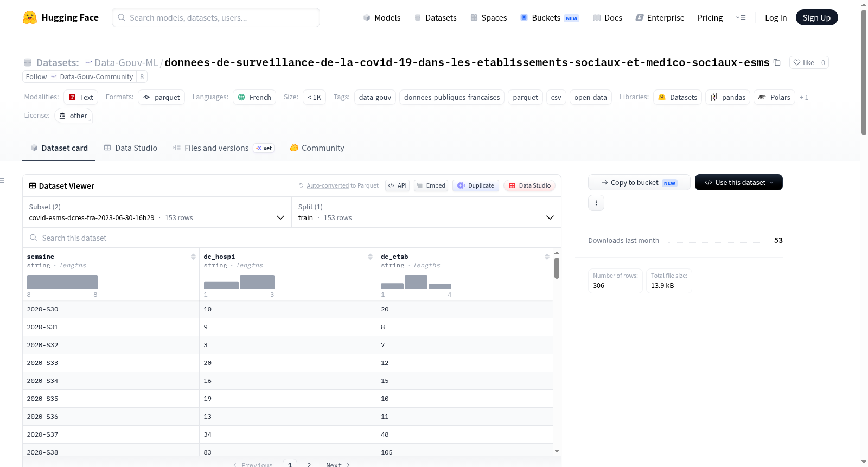The width and height of the screenshot is (868, 467).
Task: Go to Next page of rows
Action: 338,464
